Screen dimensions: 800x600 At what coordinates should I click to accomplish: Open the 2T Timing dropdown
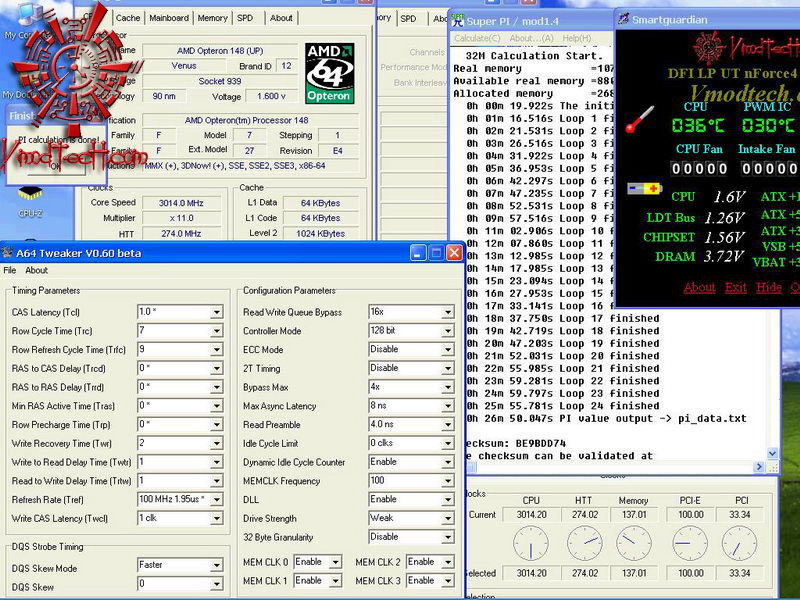(446, 368)
